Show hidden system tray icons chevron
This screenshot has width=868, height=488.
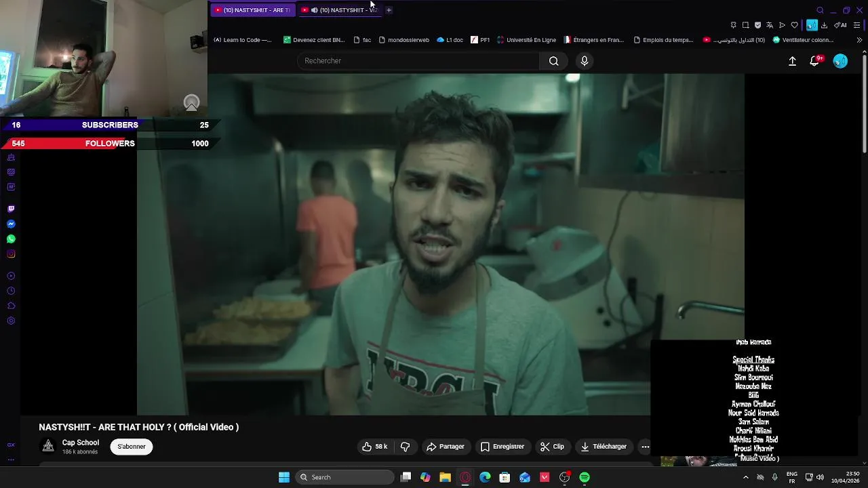point(745,477)
